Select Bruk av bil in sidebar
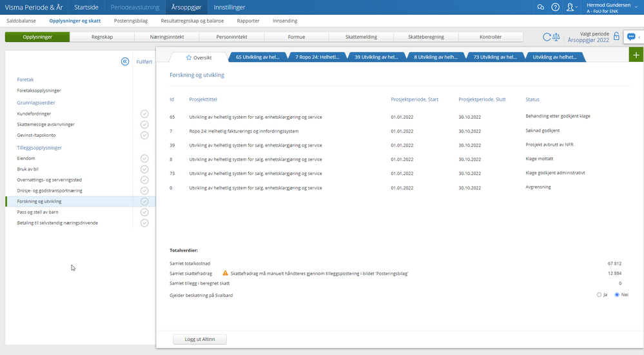The image size is (644, 355). (x=28, y=169)
